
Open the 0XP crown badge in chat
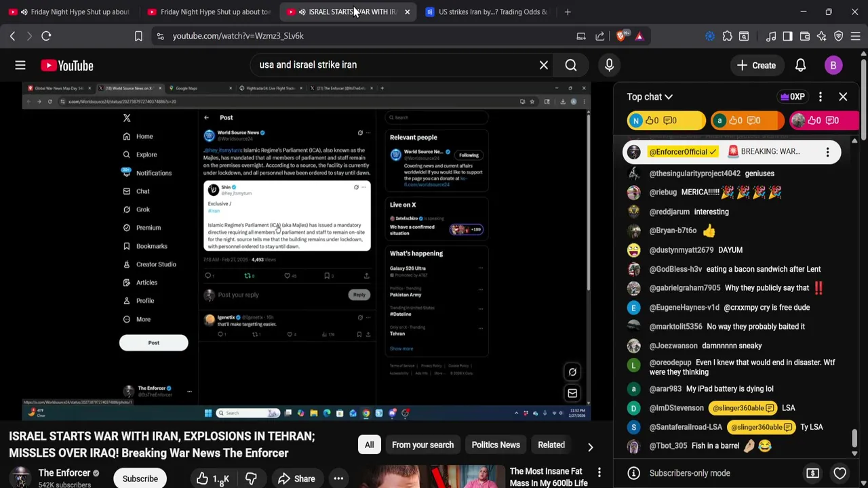pyautogui.click(x=793, y=97)
